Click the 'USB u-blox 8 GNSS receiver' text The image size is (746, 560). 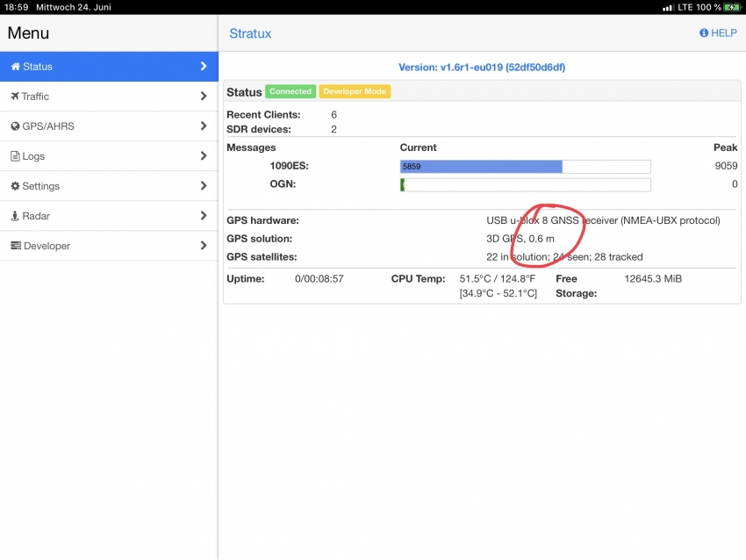point(551,220)
